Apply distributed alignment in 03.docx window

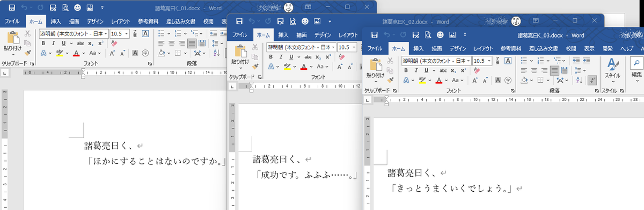pos(565,70)
